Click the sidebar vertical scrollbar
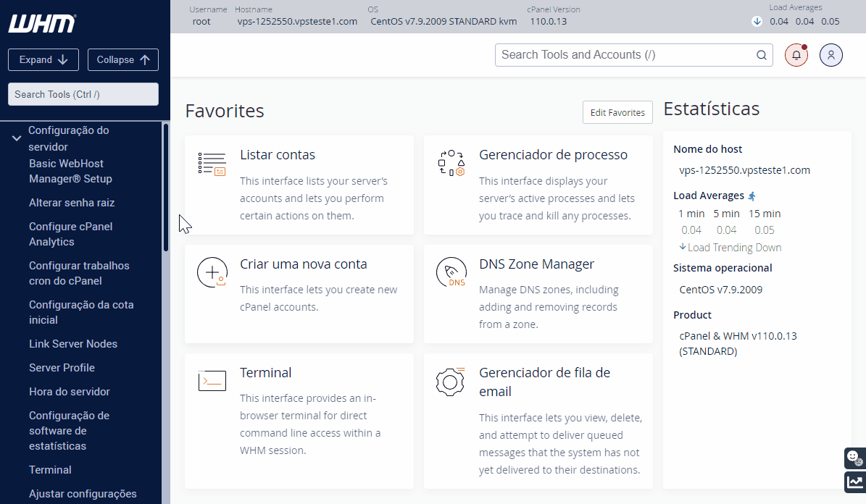866x504 pixels. click(x=166, y=188)
